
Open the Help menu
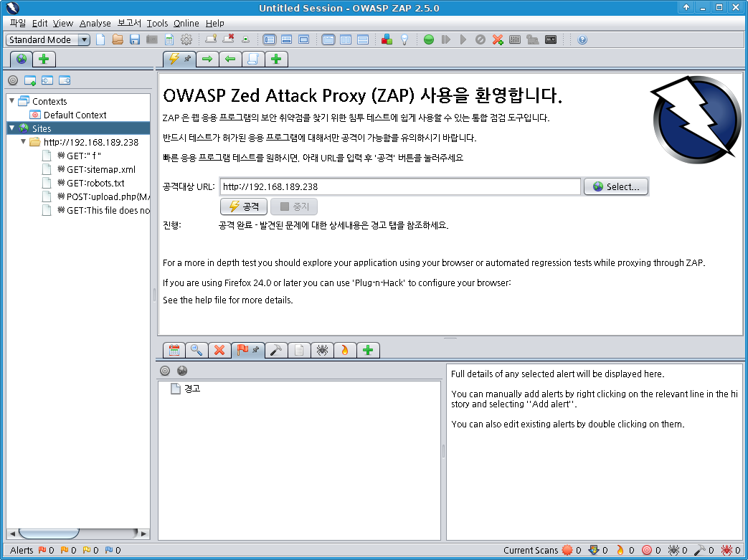point(214,23)
